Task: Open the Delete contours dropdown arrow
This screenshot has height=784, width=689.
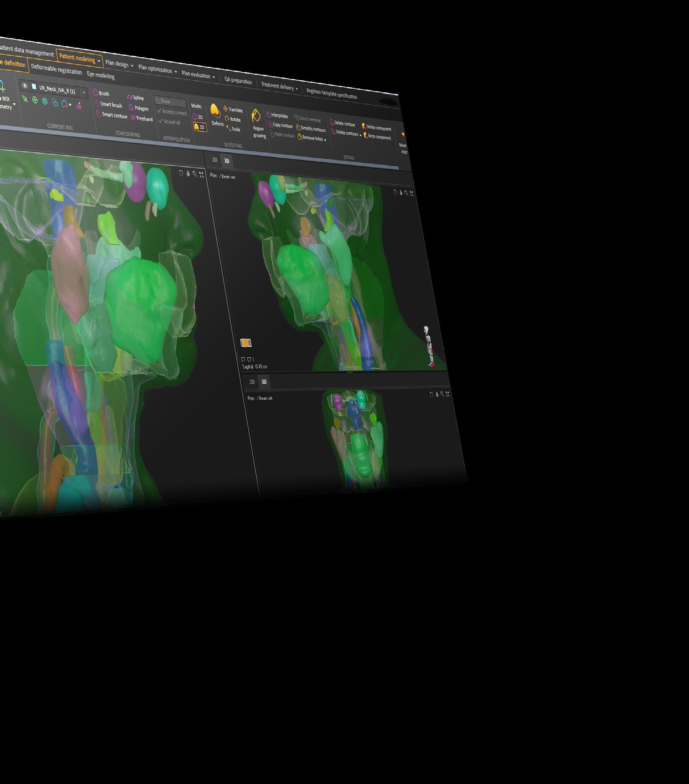Action: tap(360, 135)
